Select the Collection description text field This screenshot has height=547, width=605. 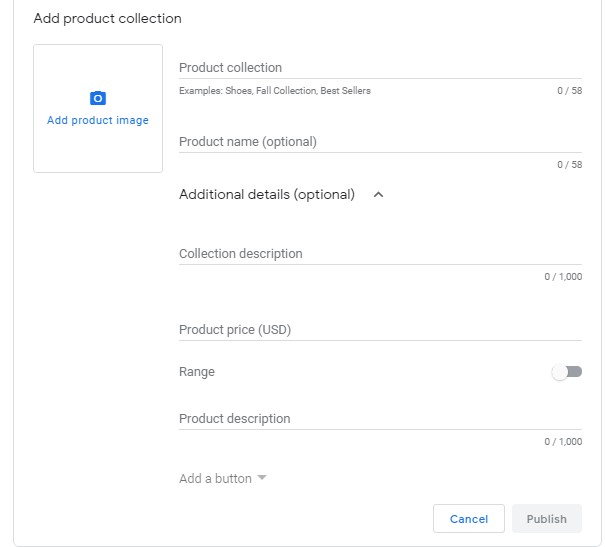[380, 254]
